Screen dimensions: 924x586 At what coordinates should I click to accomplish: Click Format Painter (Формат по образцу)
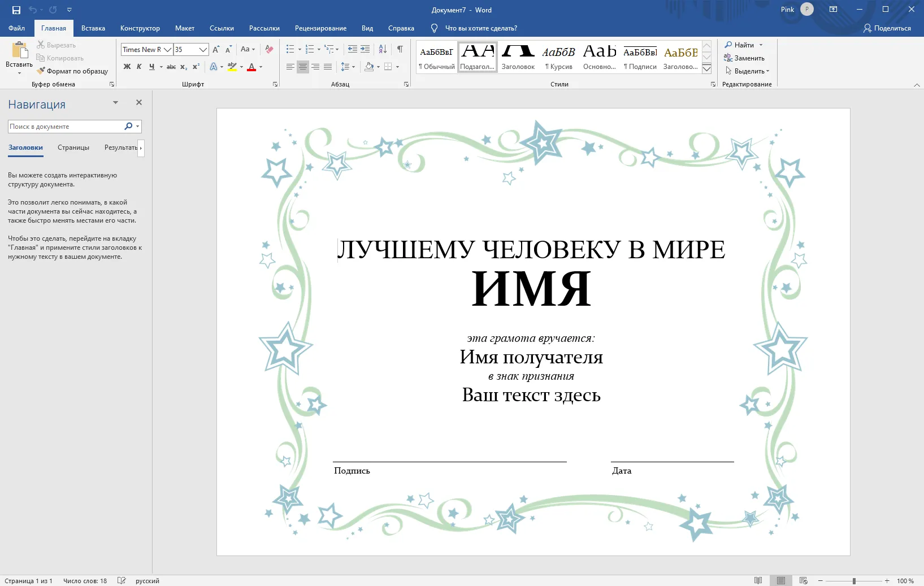(72, 71)
